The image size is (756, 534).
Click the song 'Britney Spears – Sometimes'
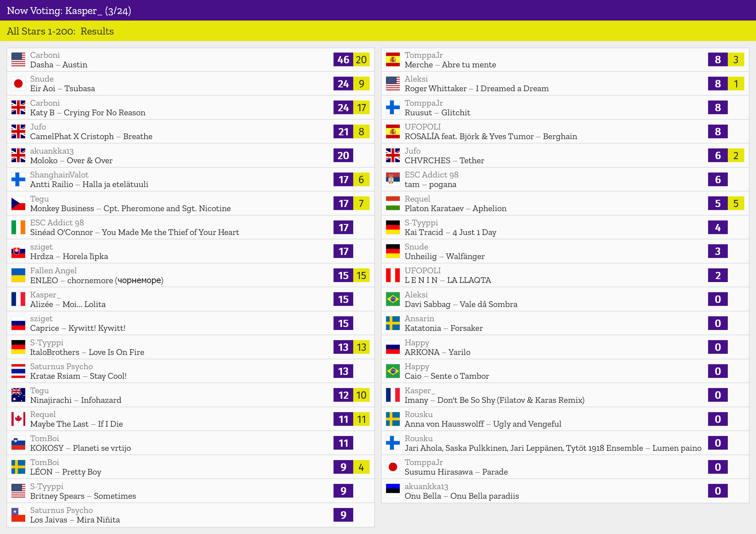83,496
